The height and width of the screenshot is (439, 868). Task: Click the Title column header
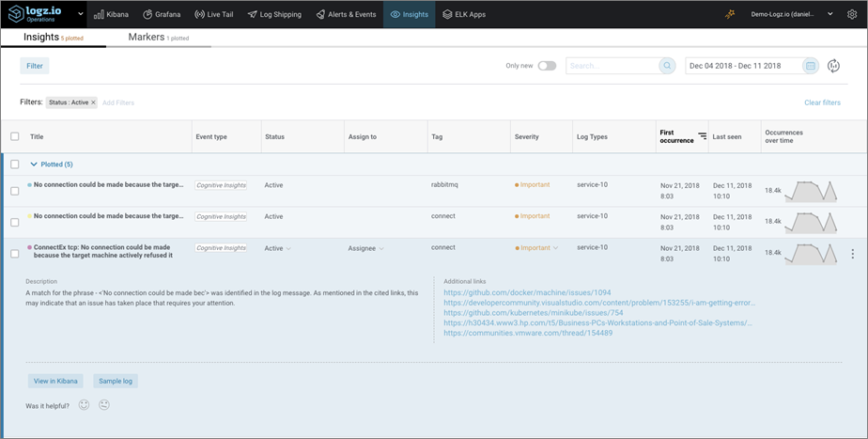point(37,136)
